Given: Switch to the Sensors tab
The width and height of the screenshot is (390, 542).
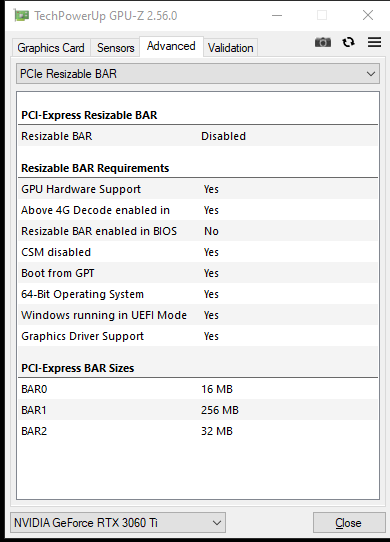Looking at the screenshot, I should click(115, 48).
